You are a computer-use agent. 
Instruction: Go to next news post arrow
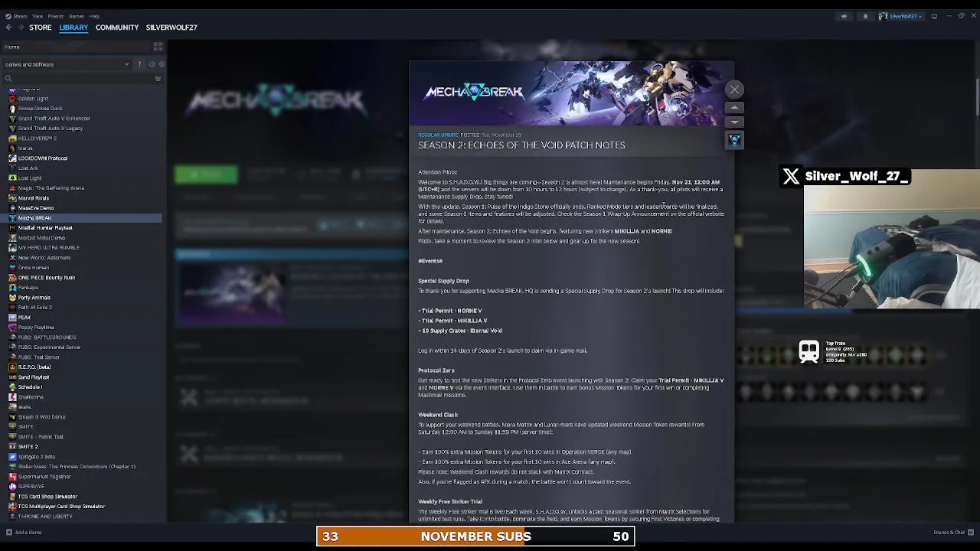click(734, 122)
